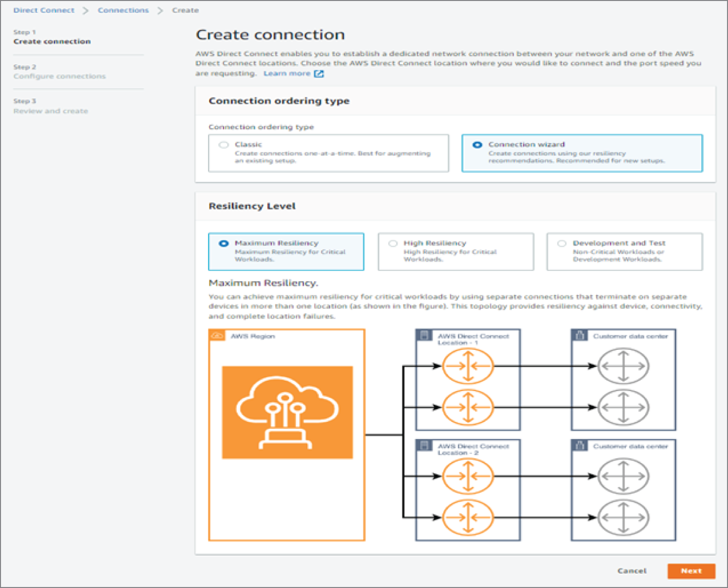Viewport: 728px width, 588px height.
Task: Click the bottom gray router in the lower Customer data center
Action: pyautogui.click(x=623, y=517)
